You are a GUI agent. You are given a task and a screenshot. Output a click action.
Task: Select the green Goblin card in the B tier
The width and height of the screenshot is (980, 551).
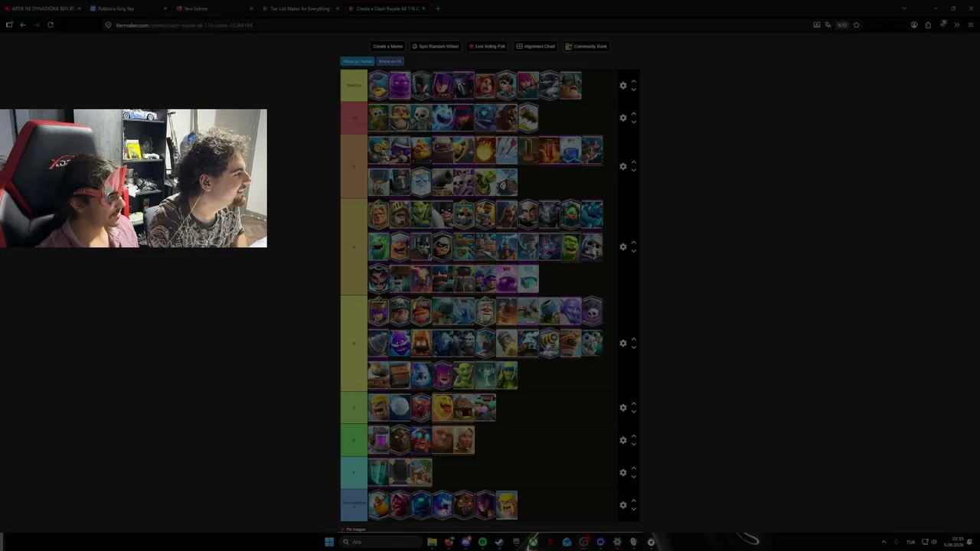coord(464,376)
